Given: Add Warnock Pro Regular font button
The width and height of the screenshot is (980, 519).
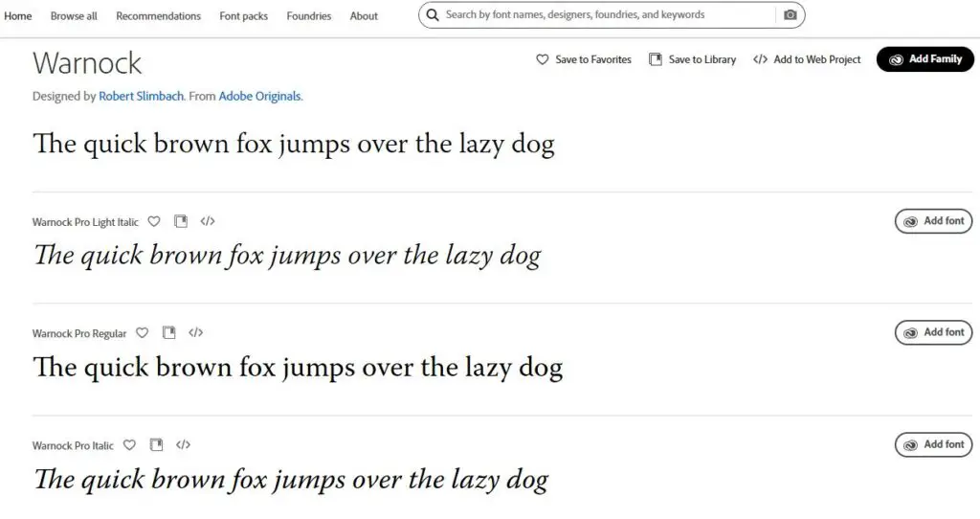Looking at the screenshot, I should pos(934,332).
